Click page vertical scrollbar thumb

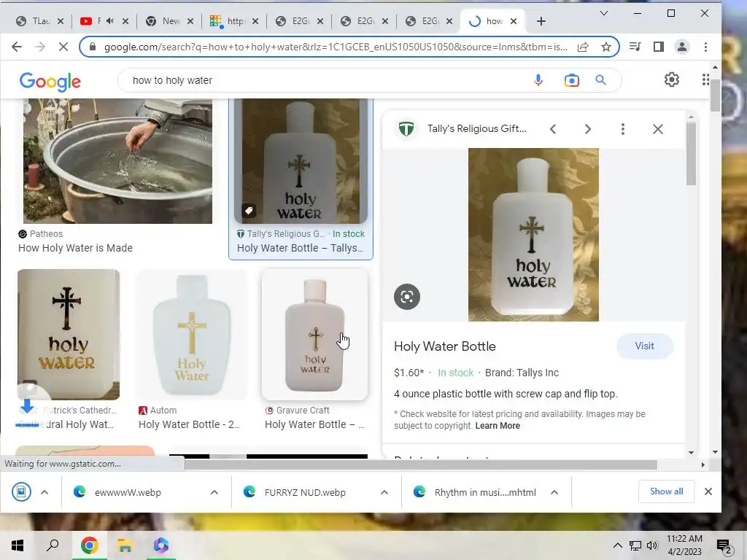click(715, 96)
